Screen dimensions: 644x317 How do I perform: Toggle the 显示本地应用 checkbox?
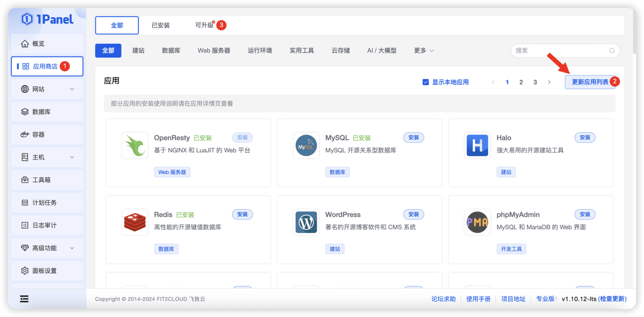click(425, 82)
